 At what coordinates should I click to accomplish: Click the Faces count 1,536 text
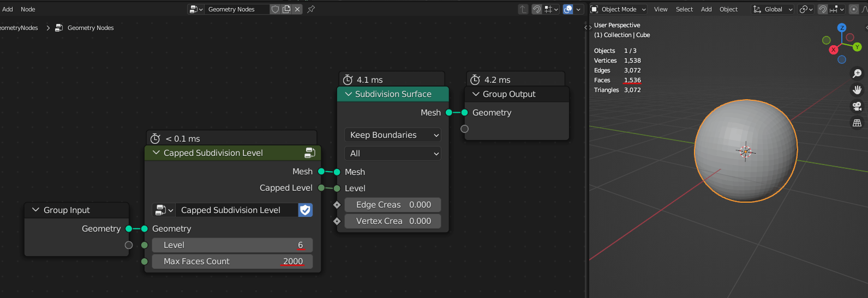632,80
